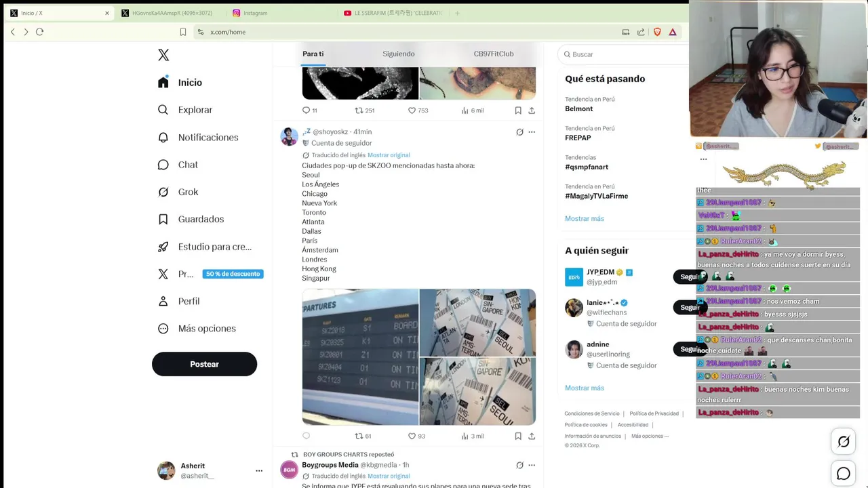Viewport: 868px width, 488px height.
Task: Open Grok explain on shoyoskz post
Action: (x=519, y=132)
